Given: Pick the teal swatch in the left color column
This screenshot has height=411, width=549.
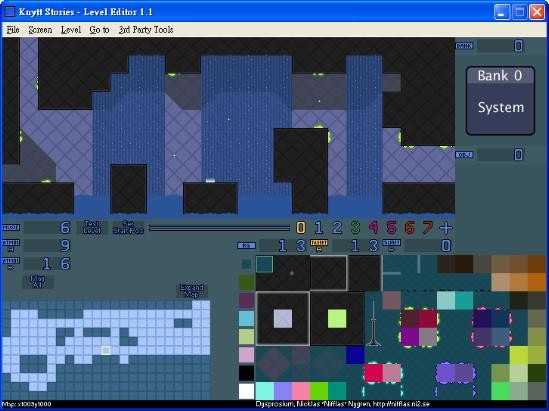Looking at the screenshot, I should 246,264.
